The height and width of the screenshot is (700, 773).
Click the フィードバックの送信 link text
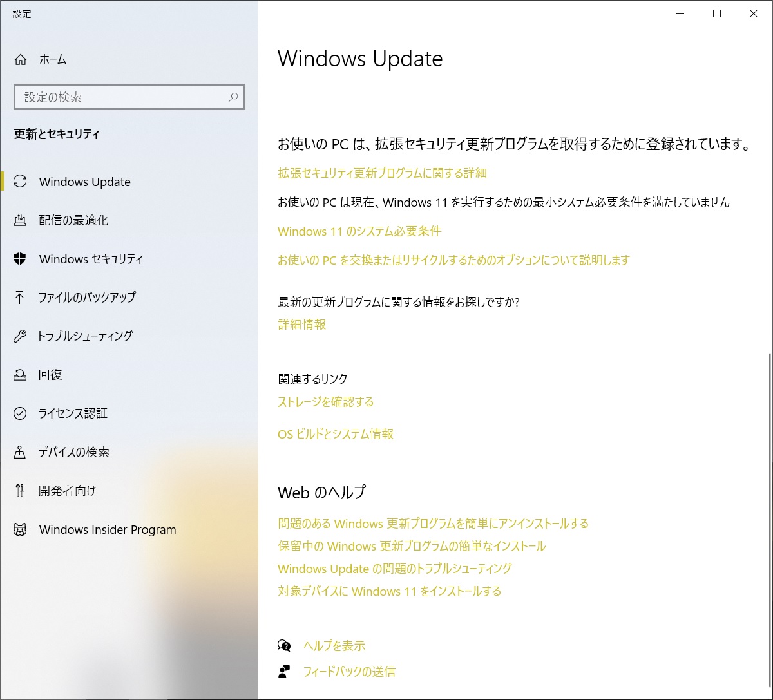[349, 672]
